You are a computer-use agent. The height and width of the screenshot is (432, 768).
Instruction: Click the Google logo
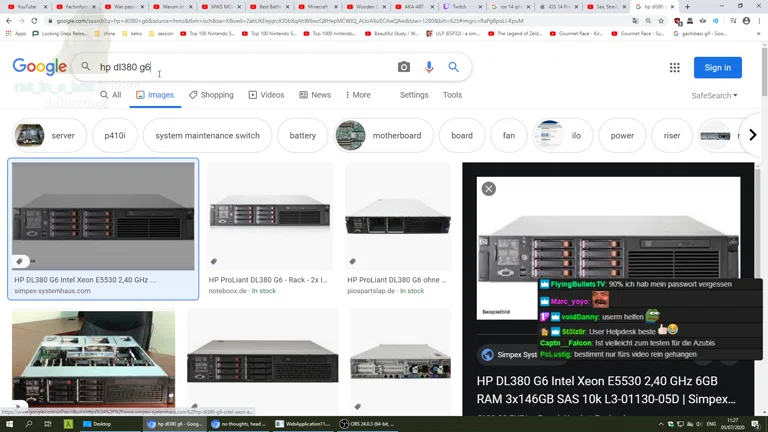coord(39,67)
